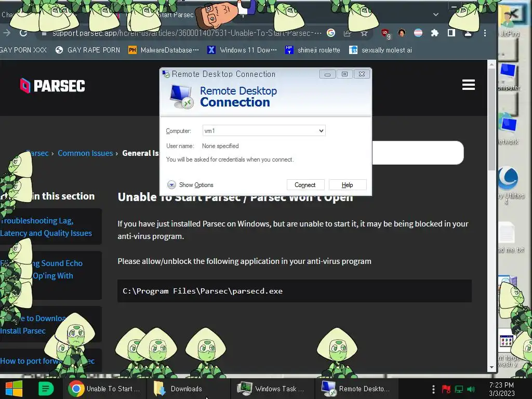Open the shimeji roulette bookmark
The height and width of the screenshot is (399, 532).
click(312, 50)
